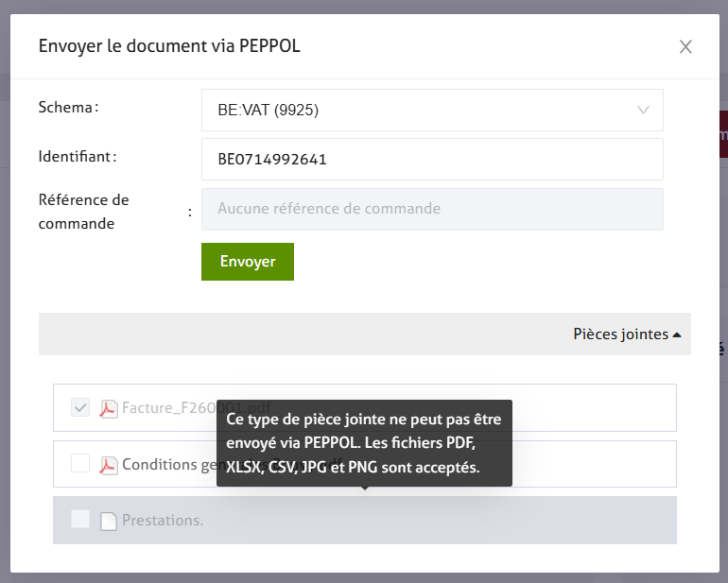Screen dimensions: 728x583
Task: Toggle the Facture_F260001.pdf attachment checkbox
Action: click(80, 407)
